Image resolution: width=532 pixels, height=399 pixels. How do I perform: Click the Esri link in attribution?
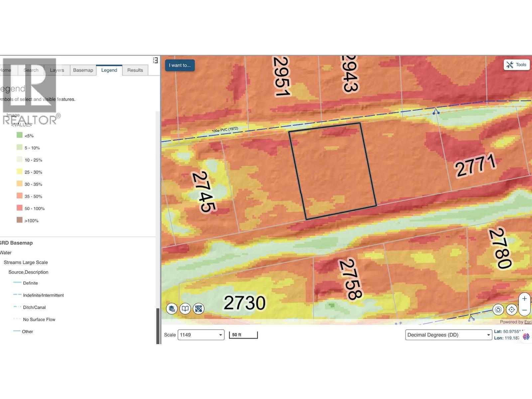pyautogui.click(x=528, y=322)
